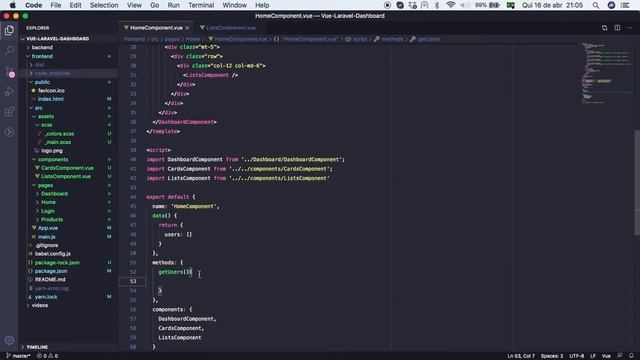640x360 pixels.
Task: Click 'getUsers' in the breadcrumb
Action: 429,39
